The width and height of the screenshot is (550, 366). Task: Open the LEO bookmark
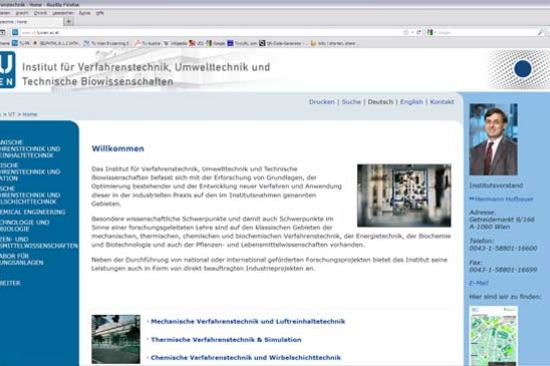pos(196,44)
